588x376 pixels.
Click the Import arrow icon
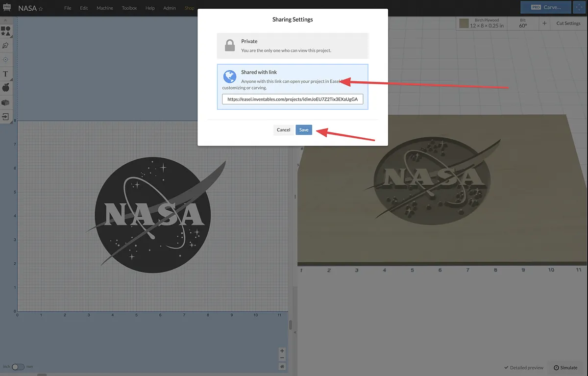click(5, 117)
